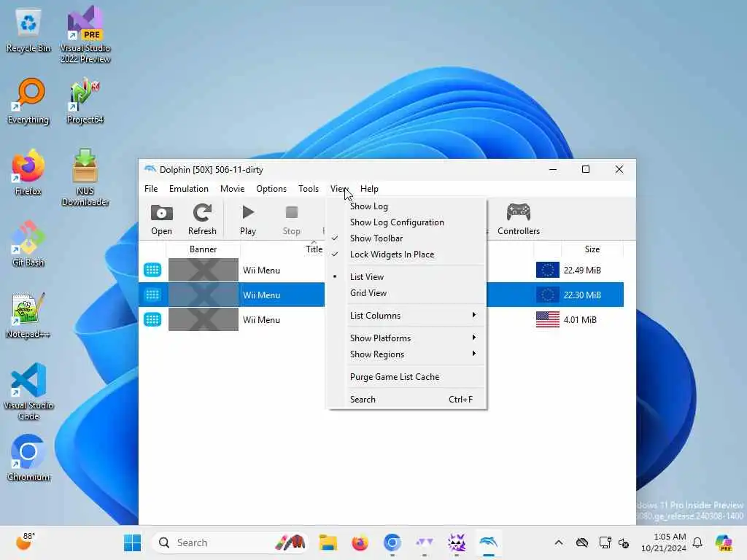Image resolution: width=747 pixels, height=560 pixels.
Task: Open the Visual Studio Code desktop shortcut
Action: coord(28,392)
